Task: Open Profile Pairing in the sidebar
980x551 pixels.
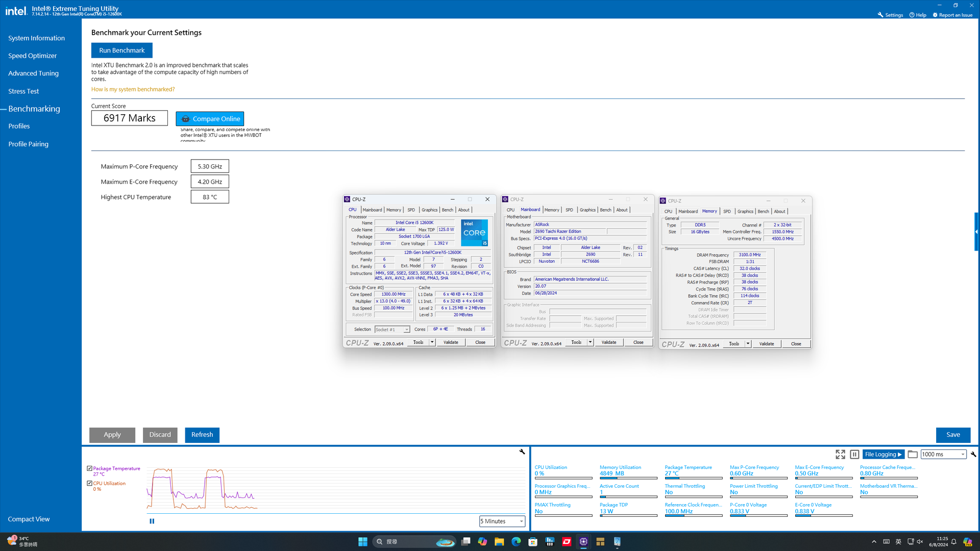Action: (x=28, y=144)
